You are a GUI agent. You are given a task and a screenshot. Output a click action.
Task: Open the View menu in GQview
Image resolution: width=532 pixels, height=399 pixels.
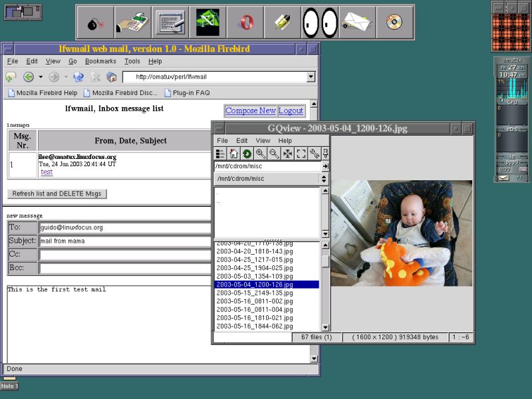click(x=263, y=141)
